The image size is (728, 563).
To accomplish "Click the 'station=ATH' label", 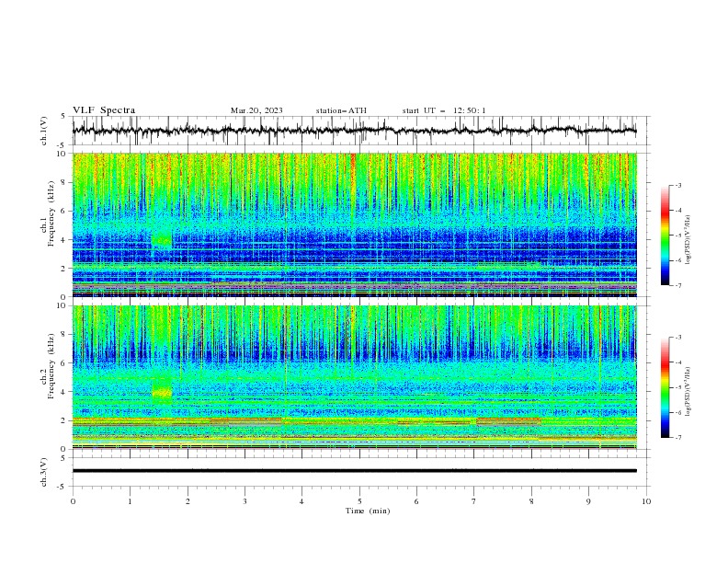I will 341,110.
